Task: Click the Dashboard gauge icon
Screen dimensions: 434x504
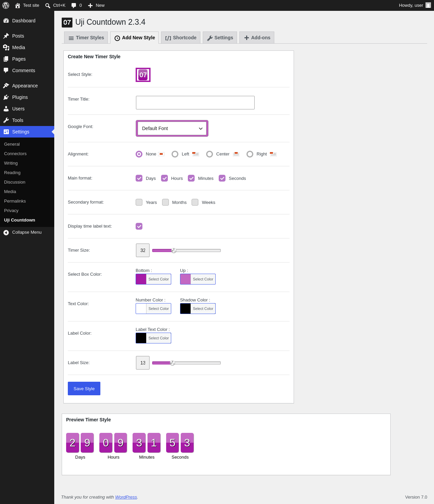Action: (x=6, y=21)
